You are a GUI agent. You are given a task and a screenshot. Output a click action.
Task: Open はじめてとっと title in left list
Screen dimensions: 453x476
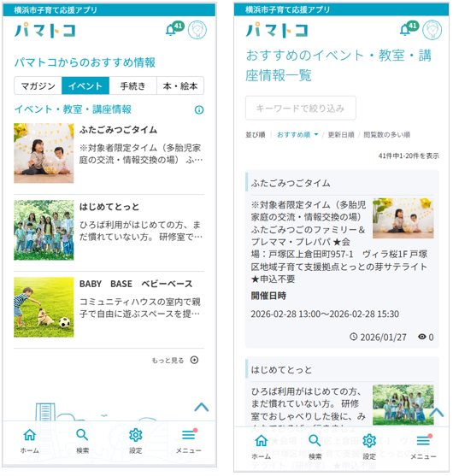pyautogui.click(x=109, y=207)
